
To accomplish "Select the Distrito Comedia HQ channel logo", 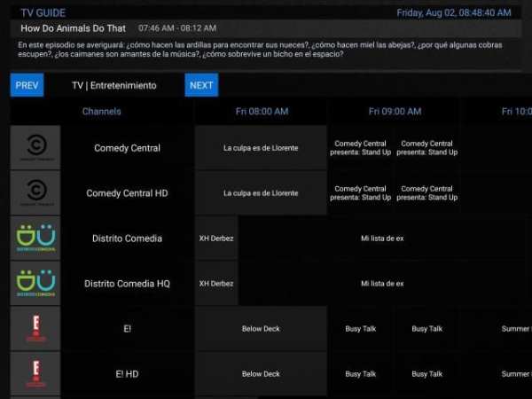I will [35, 283].
